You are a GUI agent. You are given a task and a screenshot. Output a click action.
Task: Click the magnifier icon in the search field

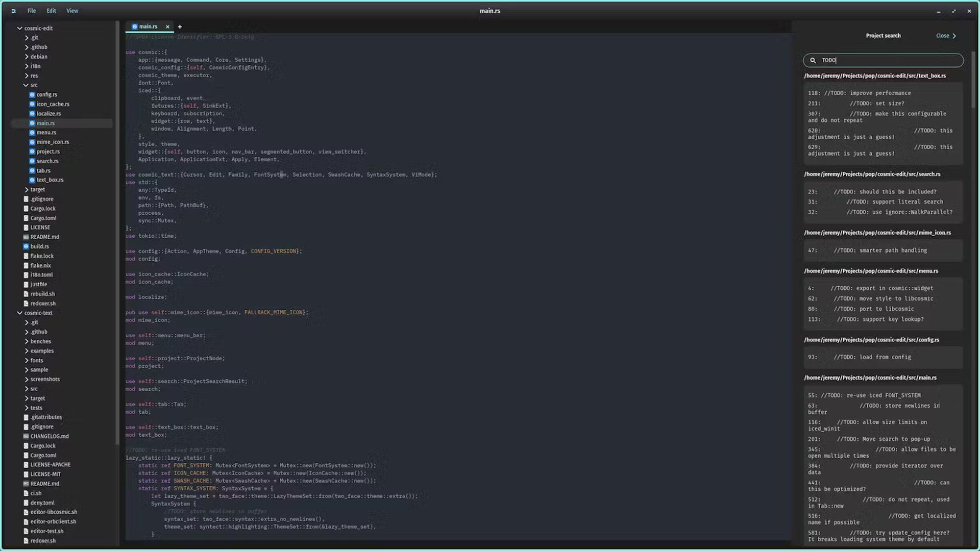pyautogui.click(x=814, y=60)
